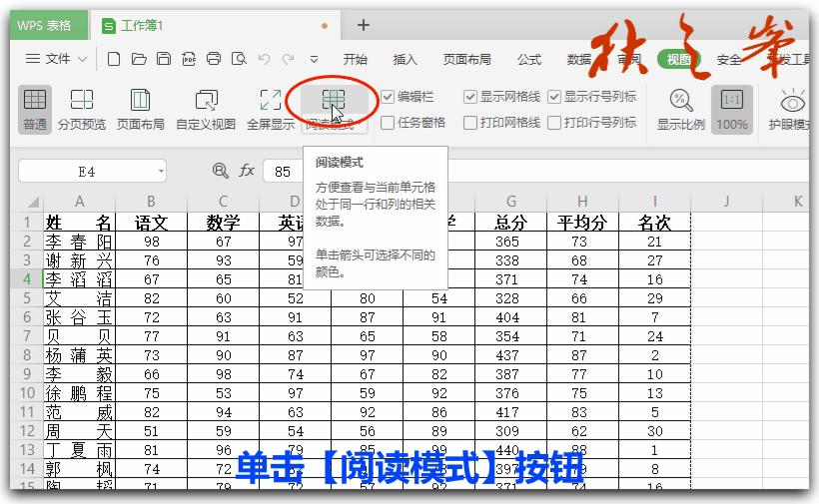
Task: Open the 数据 ribbon tab
Action: [x=579, y=60]
